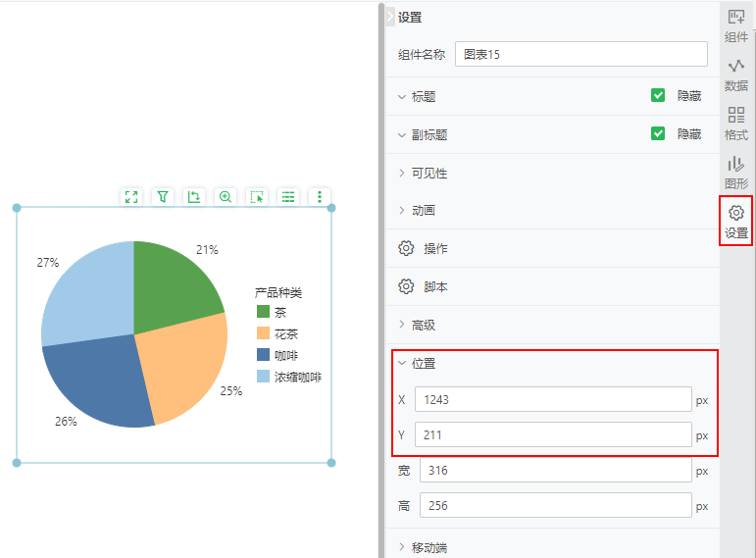
Task: Open the three-dot more options menu
Action: click(x=320, y=197)
